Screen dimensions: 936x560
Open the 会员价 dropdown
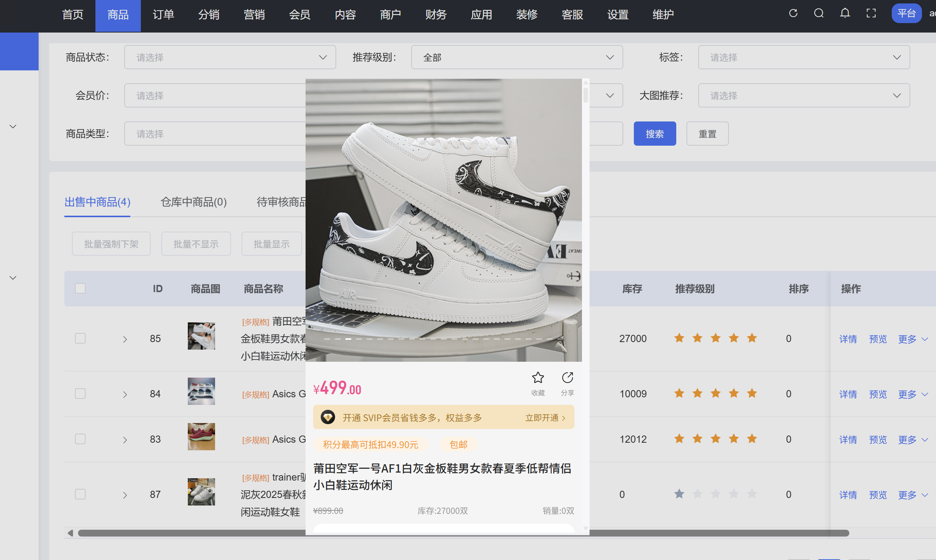(x=215, y=95)
